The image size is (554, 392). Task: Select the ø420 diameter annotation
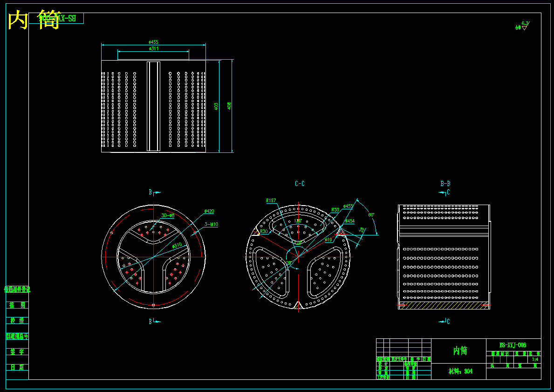click(209, 211)
